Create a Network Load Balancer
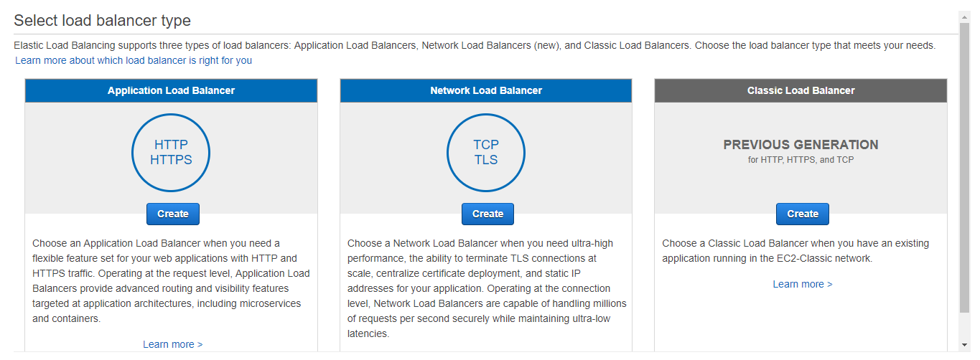This screenshot has width=980, height=360. pos(488,214)
